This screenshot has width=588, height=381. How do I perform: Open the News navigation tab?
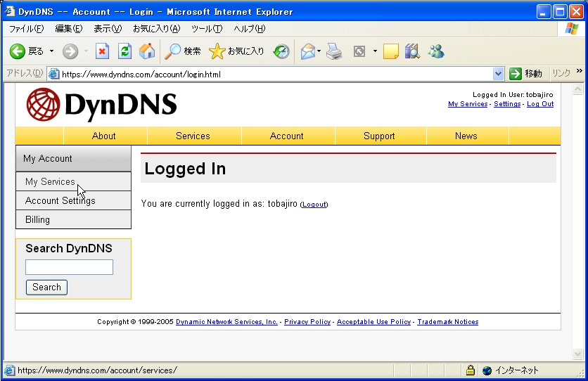[466, 136]
